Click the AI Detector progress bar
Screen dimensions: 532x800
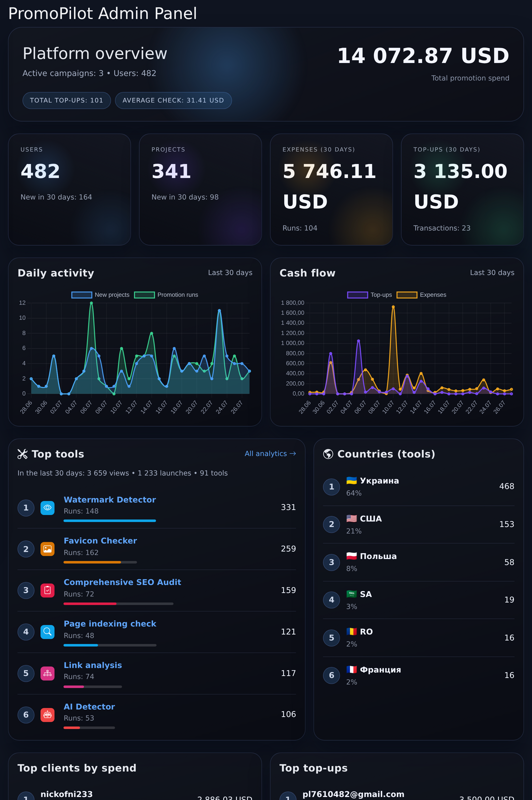click(x=89, y=728)
